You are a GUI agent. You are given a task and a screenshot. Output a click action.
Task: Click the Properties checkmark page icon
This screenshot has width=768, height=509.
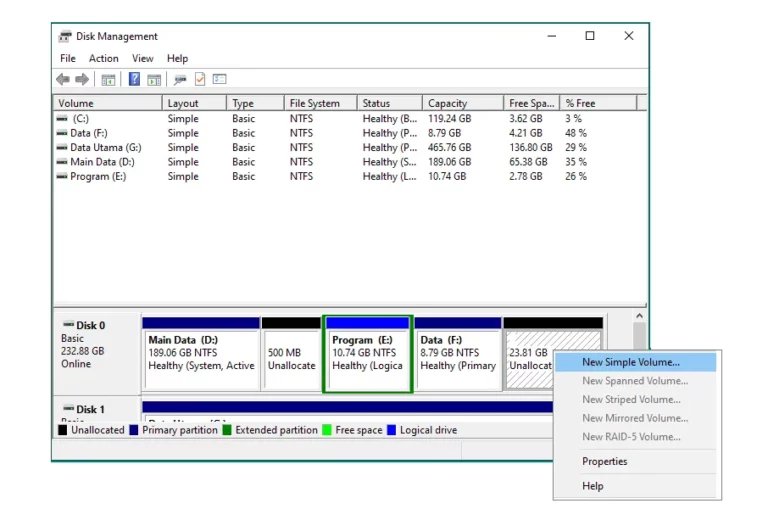click(x=200, y=79)
